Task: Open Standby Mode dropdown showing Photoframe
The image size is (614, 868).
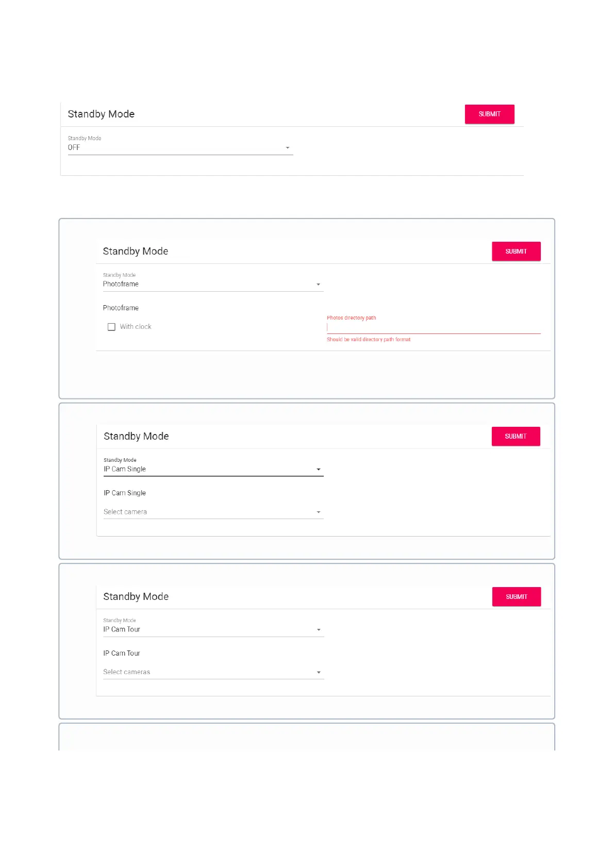Action: click(212, 285)
